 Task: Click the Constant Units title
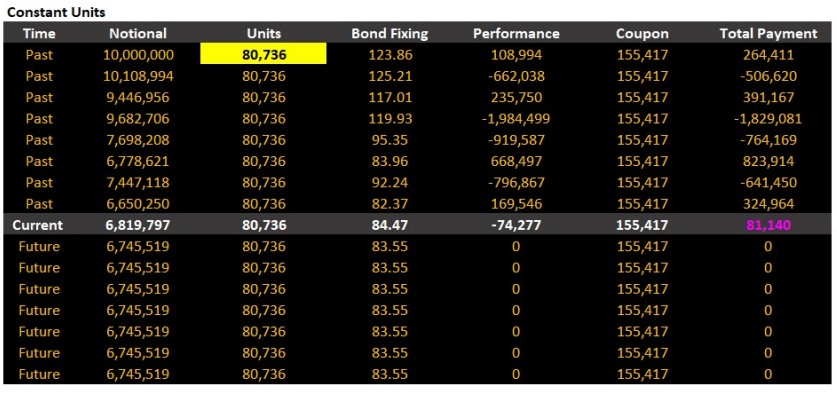[x=56, y=11]
